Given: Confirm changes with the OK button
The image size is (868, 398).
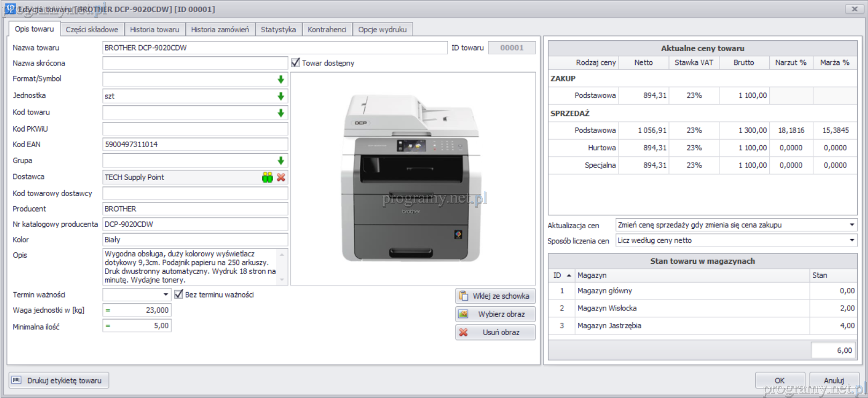Looking at the screenshot, I should pyautogui.click(x=779, y=380).
